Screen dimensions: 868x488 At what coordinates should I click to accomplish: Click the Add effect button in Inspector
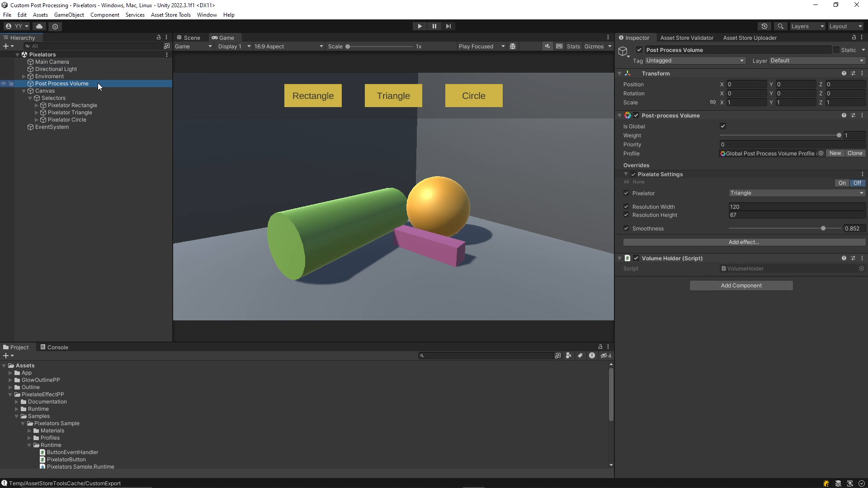click(743, 242)
